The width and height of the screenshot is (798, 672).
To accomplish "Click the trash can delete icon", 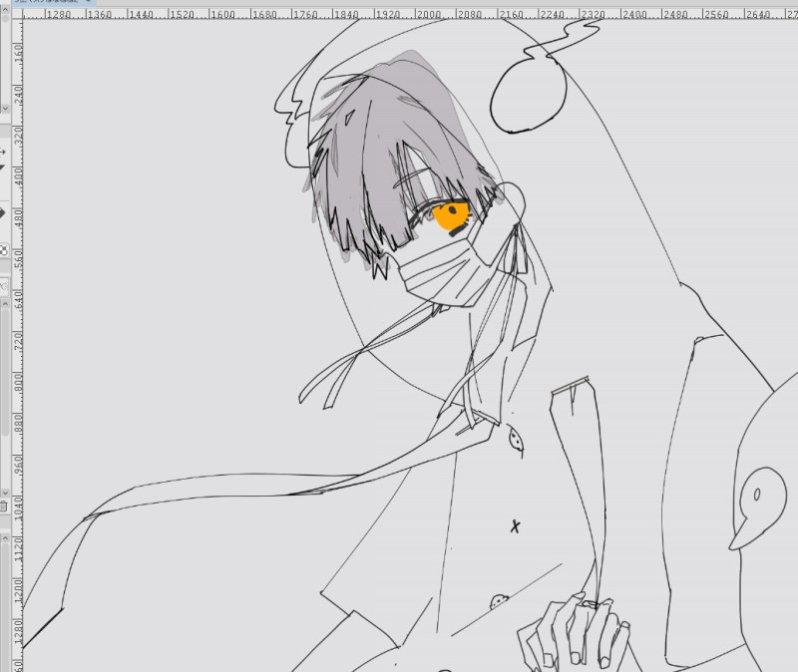I will [x=4, y=505].
